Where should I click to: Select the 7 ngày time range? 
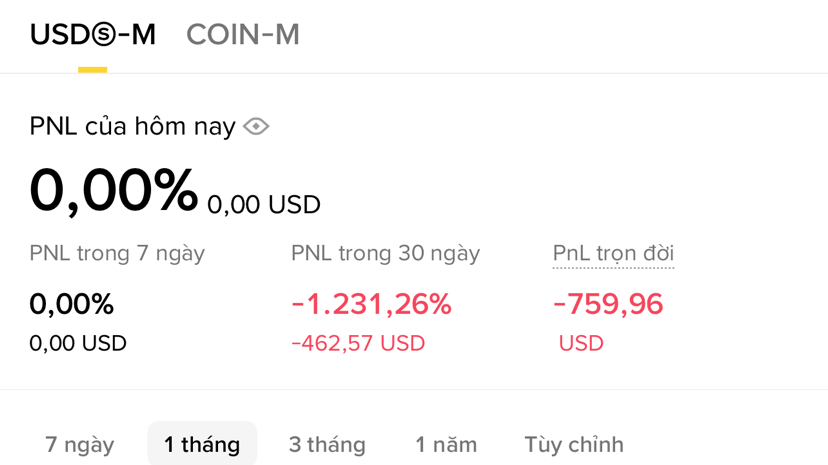coord(80,444)
